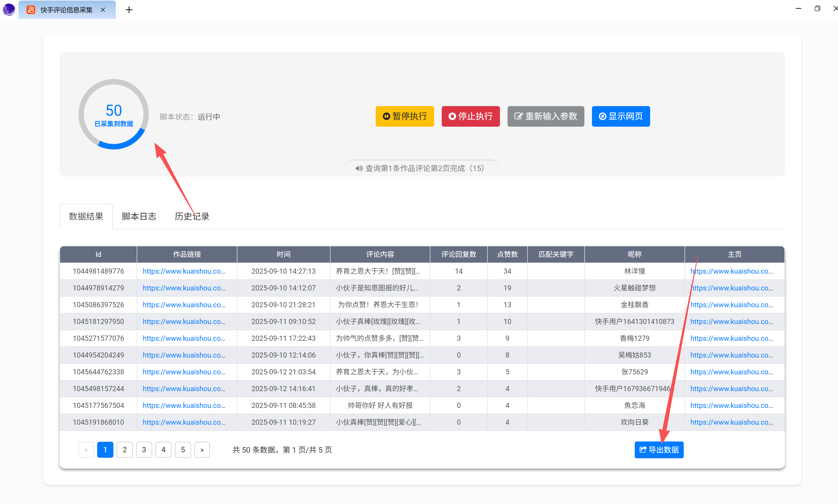This screenshot has width=838, height=504.
Task: Click the 脚本状态：运行中 label
Action: (190, 117)
